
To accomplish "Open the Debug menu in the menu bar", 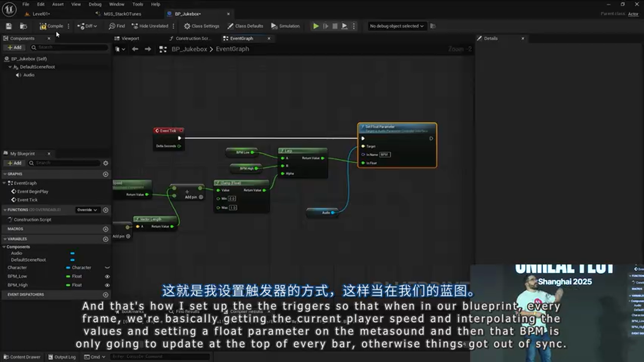I will [x=95, y=4].
